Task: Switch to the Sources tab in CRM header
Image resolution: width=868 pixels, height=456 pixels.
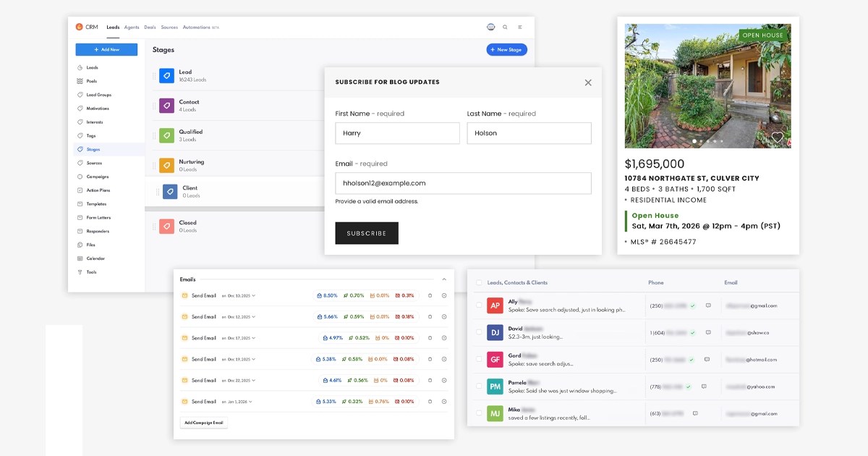Action: coord(169,27)
